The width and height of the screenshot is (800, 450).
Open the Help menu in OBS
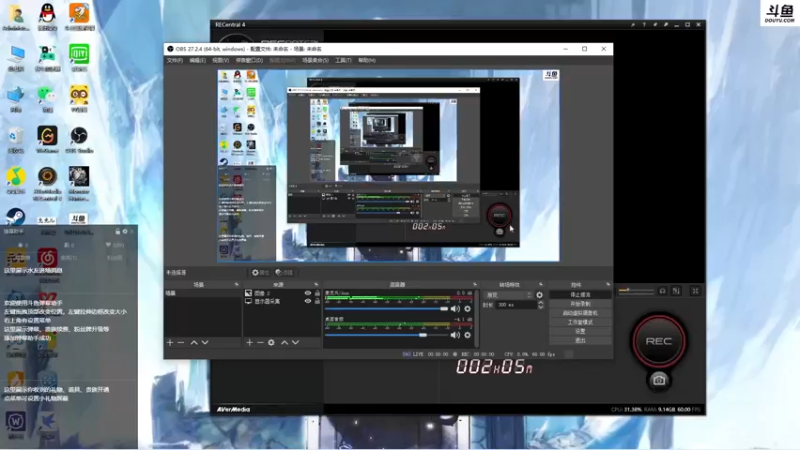[x=366, y=60]
